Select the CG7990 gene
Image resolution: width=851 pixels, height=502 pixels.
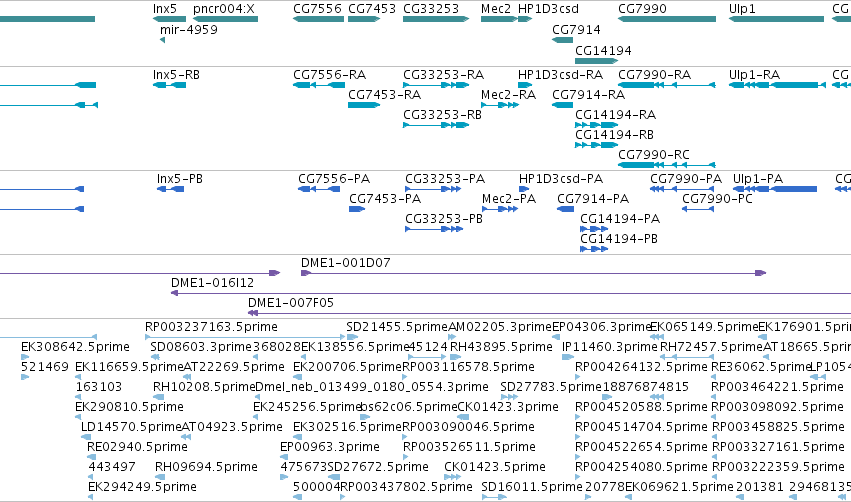[x=666, y=19]
